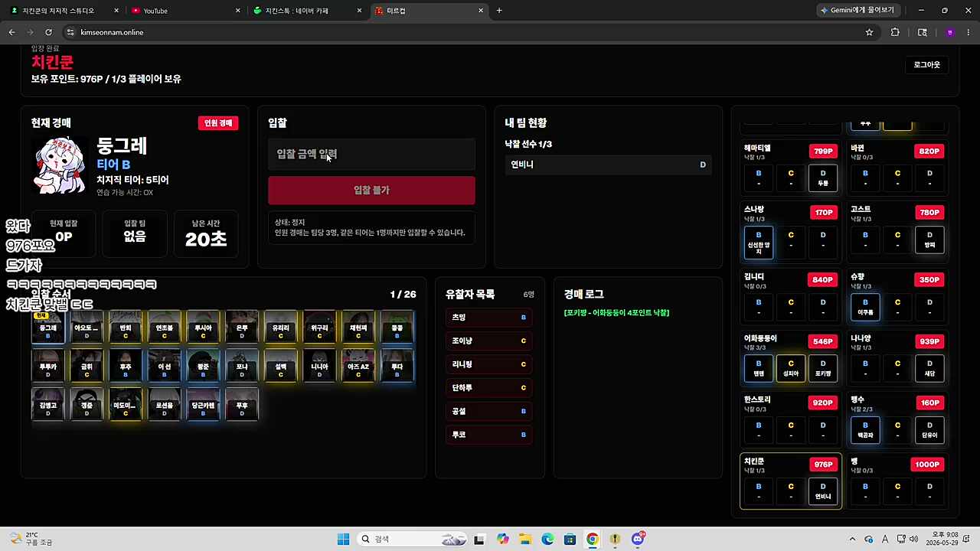The height and width of the screenshot is (551, 980).
Task: Click 리니링 in the failed-bid list
Action: (488, 364)
